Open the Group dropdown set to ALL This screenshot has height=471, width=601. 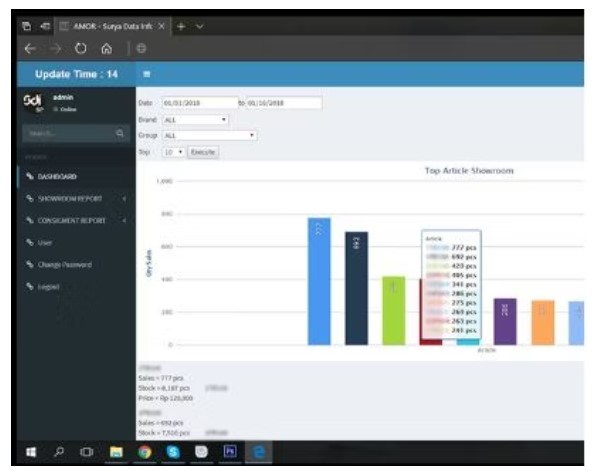point(209,135)
